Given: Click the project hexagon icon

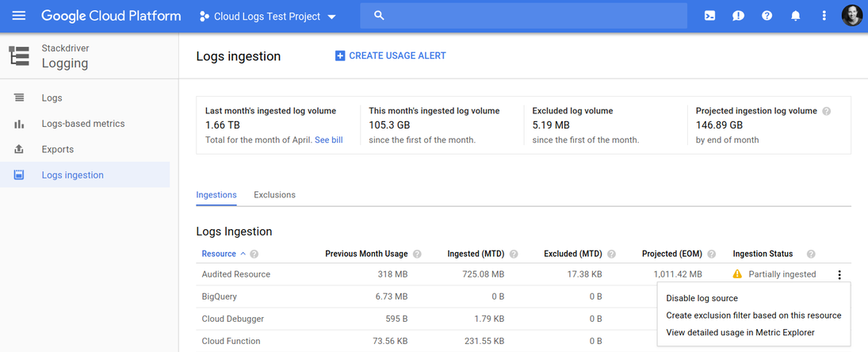Looking at the screenshot, I should click(205, 17).
